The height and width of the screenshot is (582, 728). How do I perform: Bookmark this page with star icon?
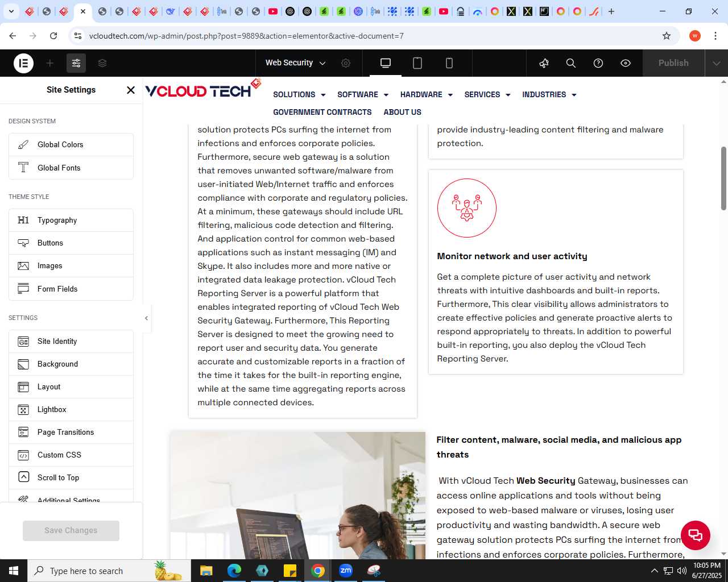pyautogui.click(x=667, y=36)
